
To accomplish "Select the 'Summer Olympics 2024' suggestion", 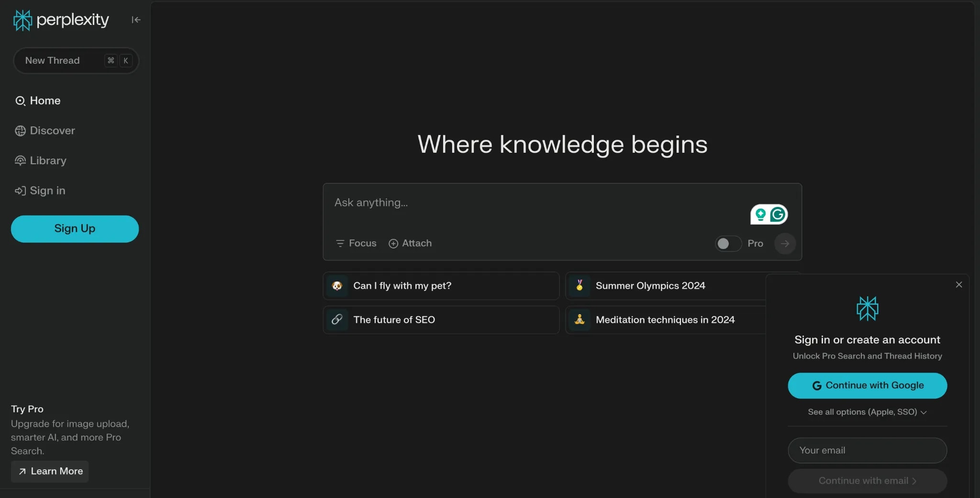I will click(x=666, y=286).
